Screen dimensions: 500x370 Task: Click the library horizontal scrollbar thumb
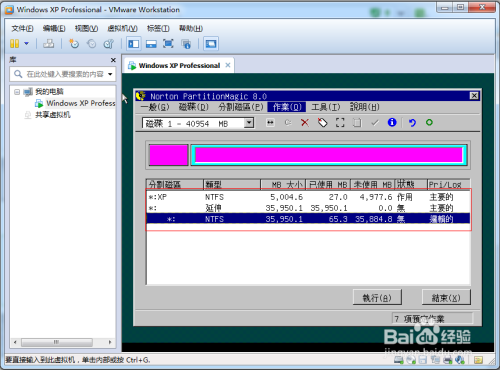click(x=57, y=342)
